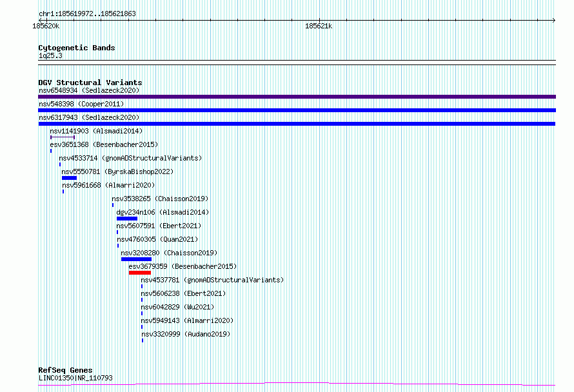Open nsv5607591 (Ebert2021) label
The width and height of the screenshot is (574, 392).
point(159,226)
